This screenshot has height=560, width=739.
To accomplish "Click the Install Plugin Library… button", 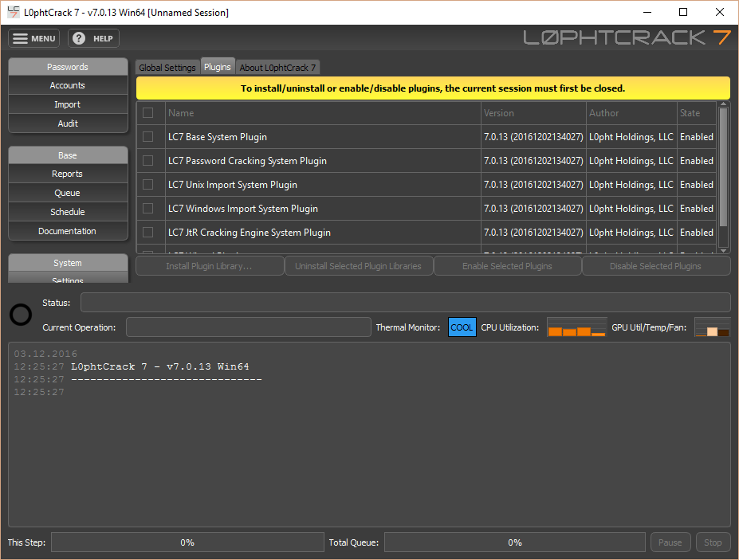I will coord(210,266).
